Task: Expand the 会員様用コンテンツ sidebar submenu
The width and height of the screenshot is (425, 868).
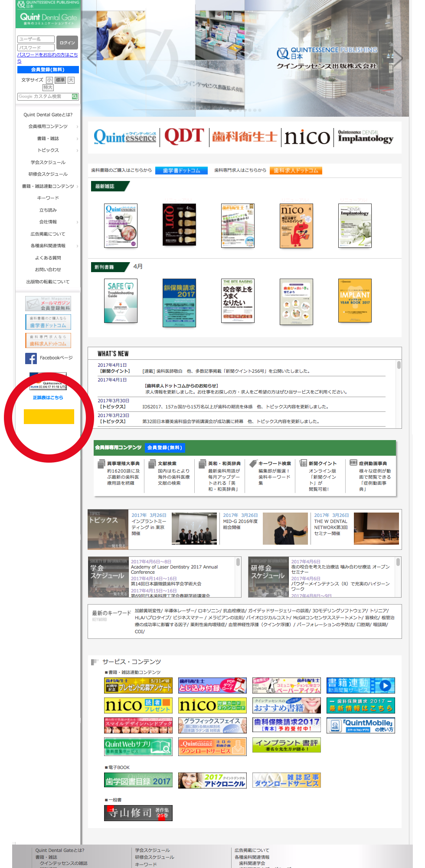Action: click(77, 127)
